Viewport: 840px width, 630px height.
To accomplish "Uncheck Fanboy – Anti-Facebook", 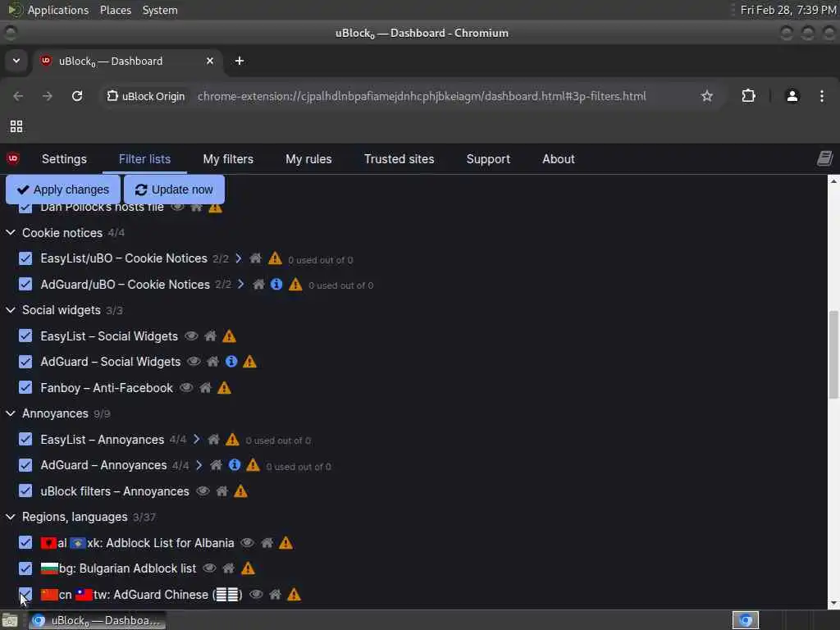I will coord(25,387).
